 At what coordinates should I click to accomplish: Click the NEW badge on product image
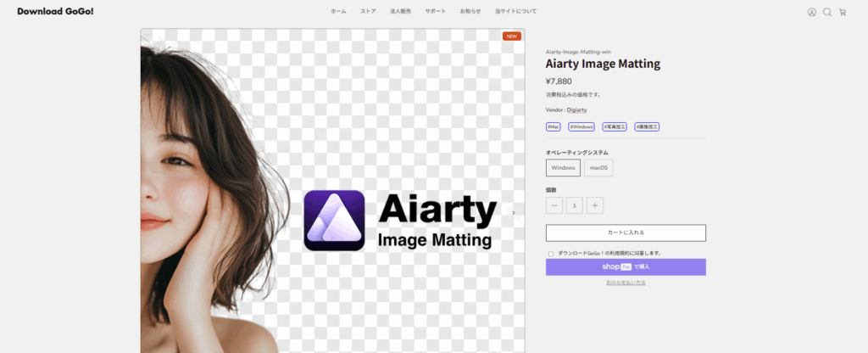(512, 36)
